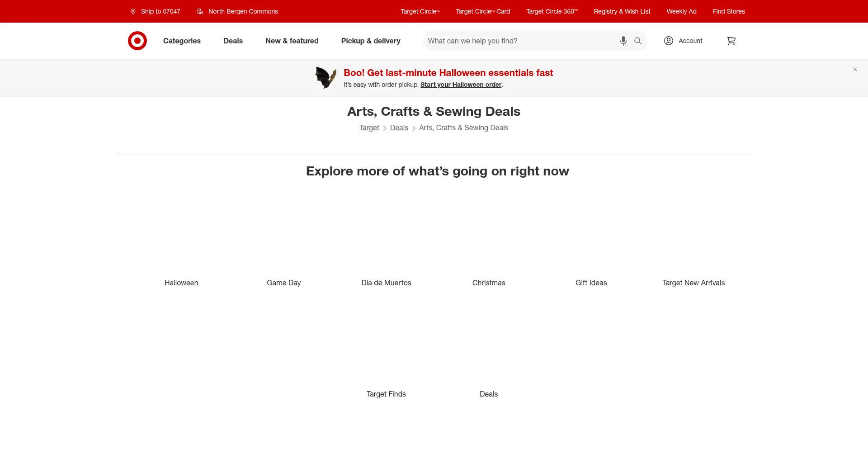
Task: Click the bat image in the Halloween banner
Action: tap(325, 78)
